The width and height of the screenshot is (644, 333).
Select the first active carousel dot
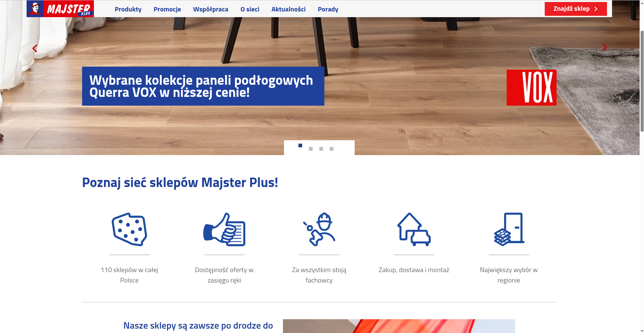[300, 146]
